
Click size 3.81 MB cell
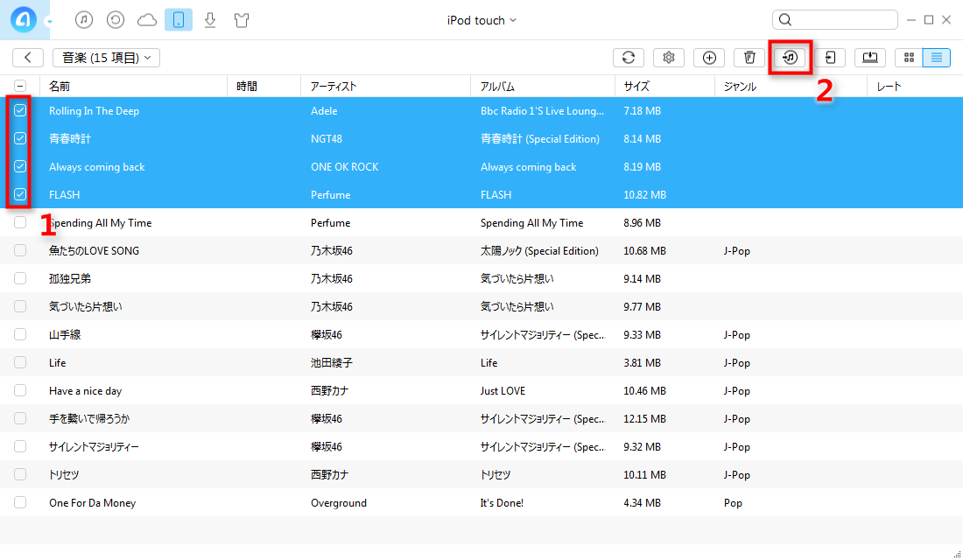click(642, 363)
